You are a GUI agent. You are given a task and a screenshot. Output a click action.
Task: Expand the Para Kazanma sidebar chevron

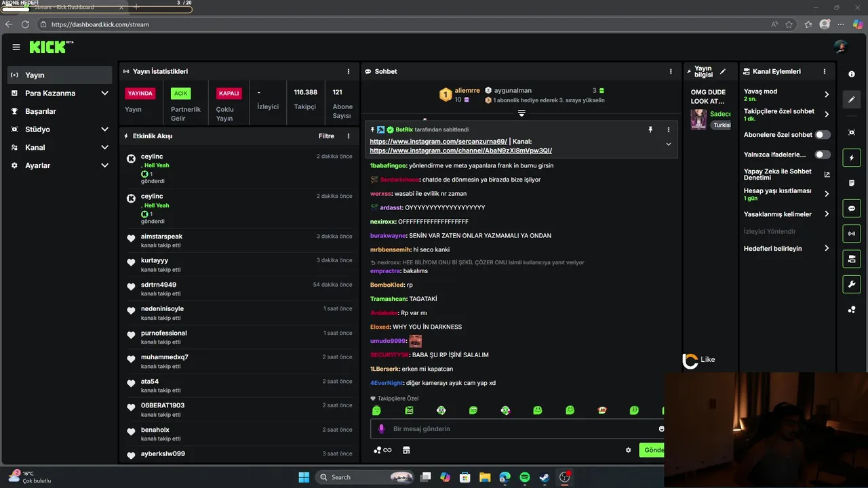click(x=104, y=94)
